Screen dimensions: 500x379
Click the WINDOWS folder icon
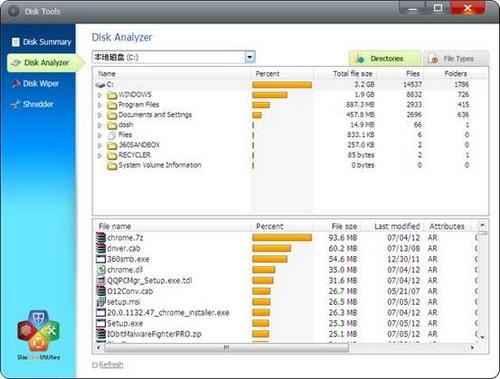tap(112, 95)
